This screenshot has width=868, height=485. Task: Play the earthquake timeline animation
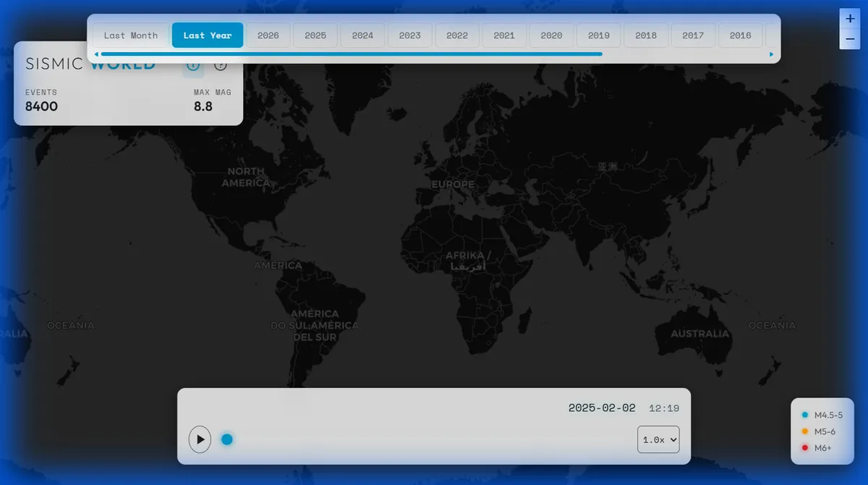tap(200, 439)
